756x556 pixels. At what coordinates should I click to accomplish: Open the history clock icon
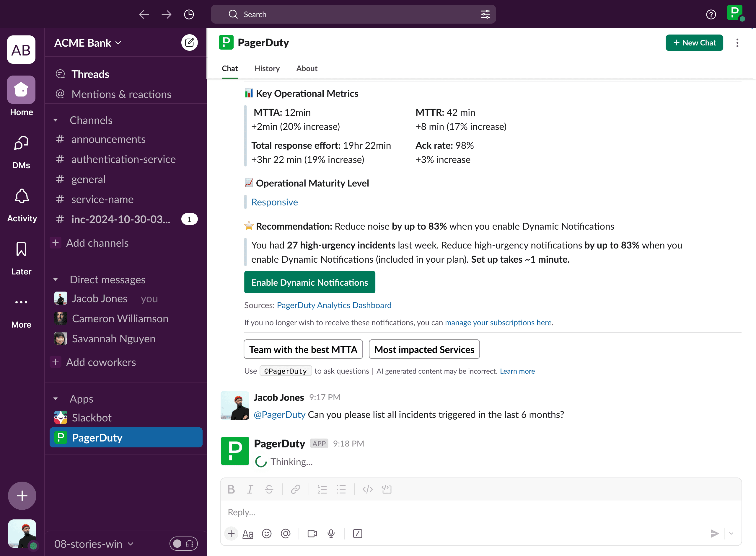coord(189,14)
